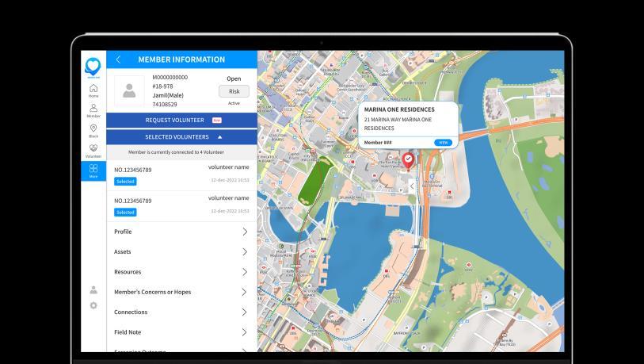Open the More grid icon
Screen dimensions: 644x364
tap(93, 171)
